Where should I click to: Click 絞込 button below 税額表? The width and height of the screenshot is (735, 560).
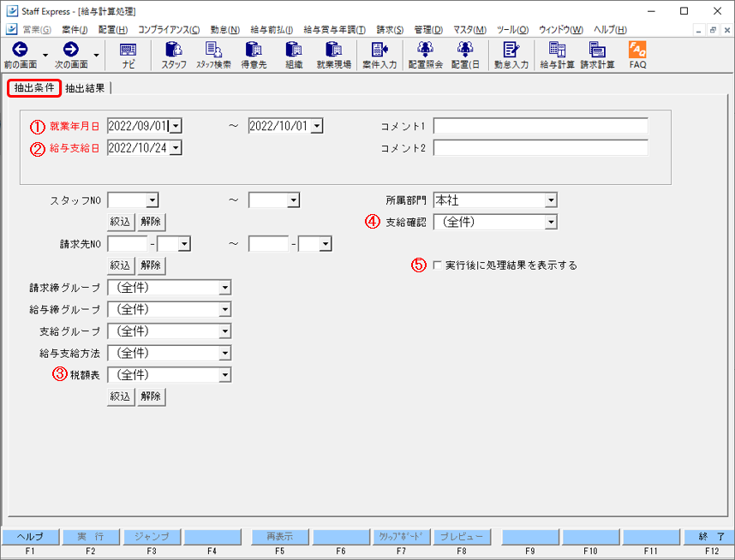pyautogui.click(x=121, y=396)
